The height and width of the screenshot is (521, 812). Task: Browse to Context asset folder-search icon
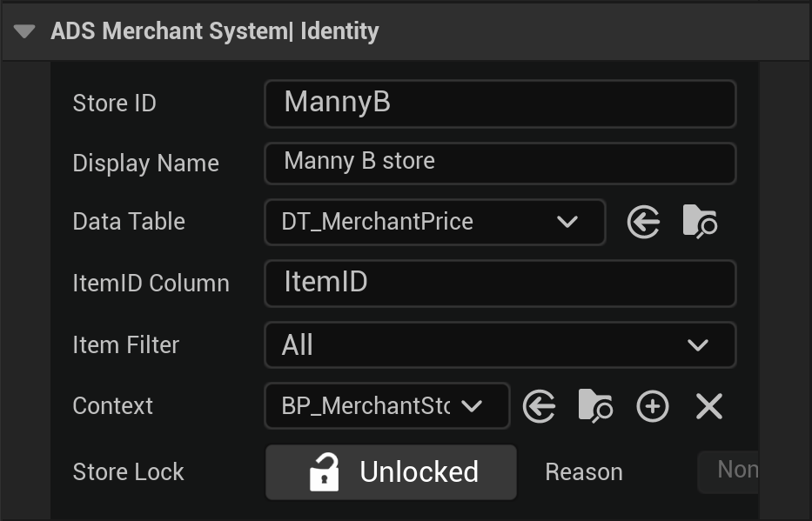pyautogui.click(x=595, y=405)
